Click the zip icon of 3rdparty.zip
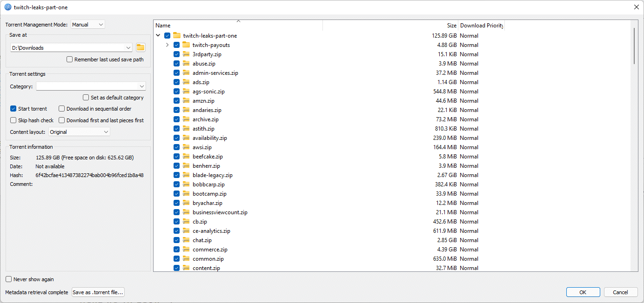644x303 pixels. click(186, 54)
